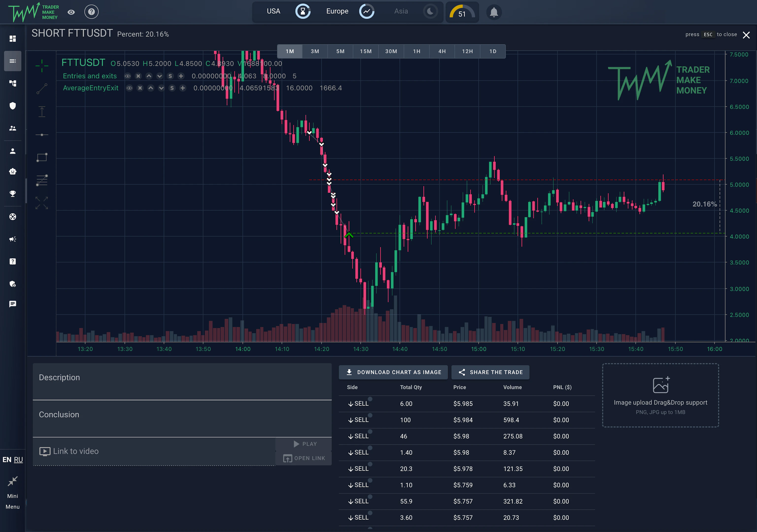
Task: Toggle visibility of AverageEntryExit indicator
Action: coord(129,88)
